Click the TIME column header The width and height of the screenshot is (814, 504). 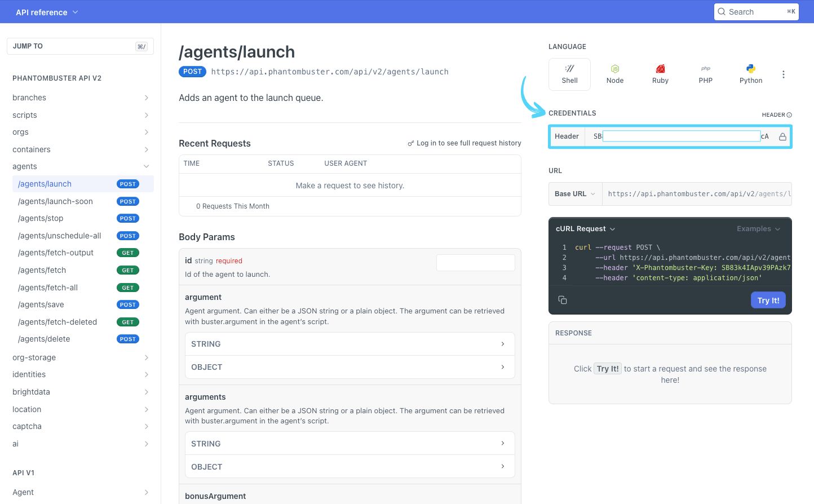tap(192, 163)
